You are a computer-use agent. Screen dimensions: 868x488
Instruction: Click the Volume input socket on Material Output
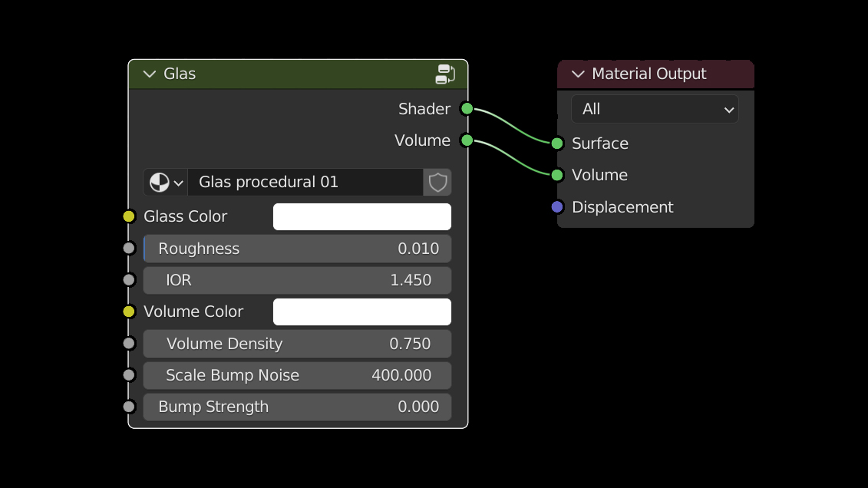tap(557, 175)
